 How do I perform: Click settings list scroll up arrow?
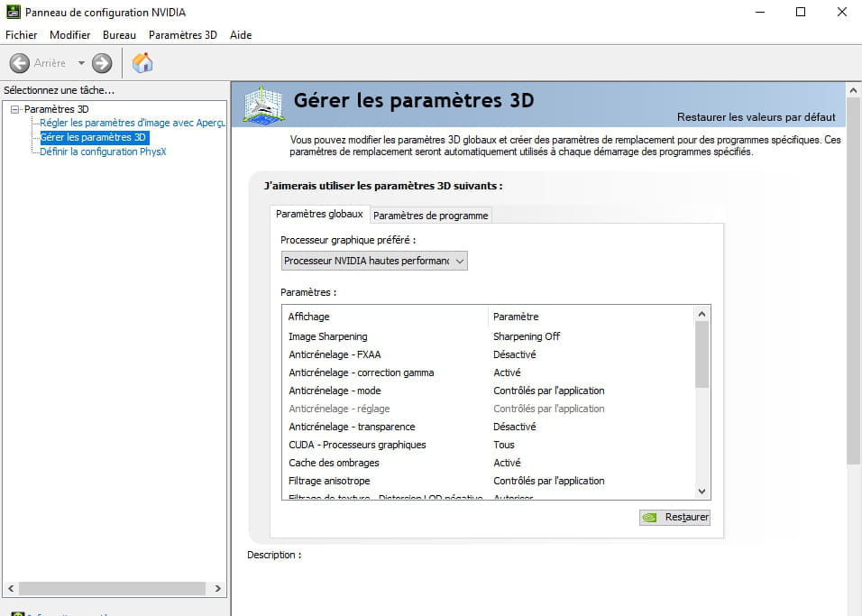(702, 314)
